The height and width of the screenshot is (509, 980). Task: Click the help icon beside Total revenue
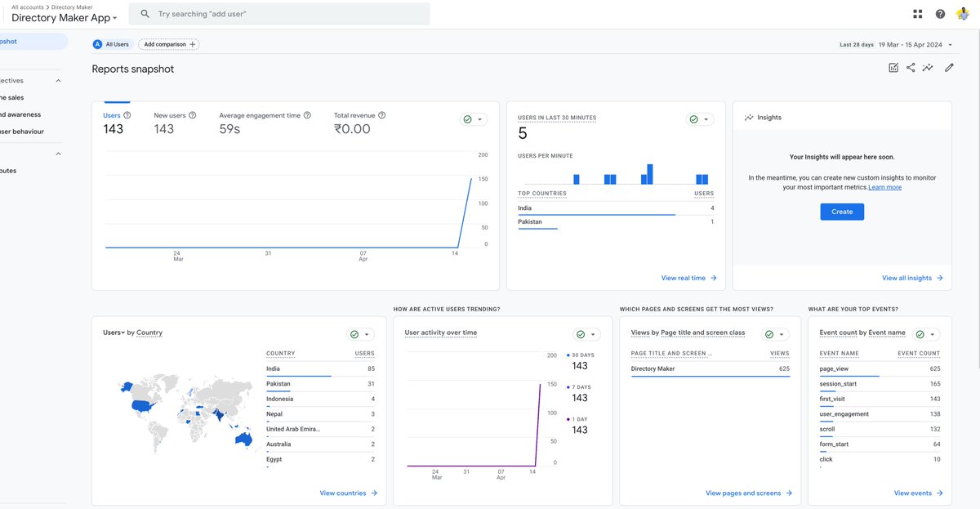click(x=382, y=115)
